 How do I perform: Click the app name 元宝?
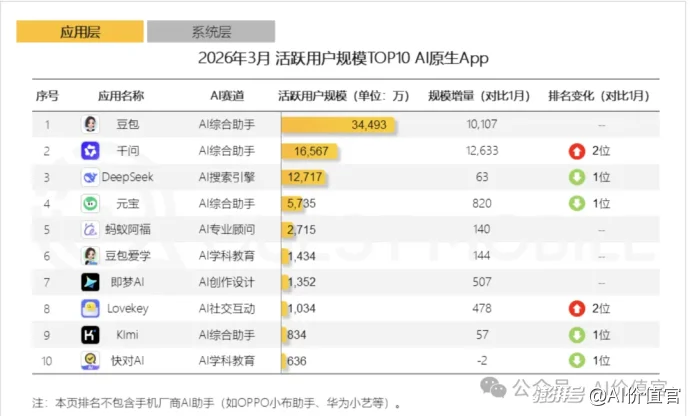click(128, 203)
